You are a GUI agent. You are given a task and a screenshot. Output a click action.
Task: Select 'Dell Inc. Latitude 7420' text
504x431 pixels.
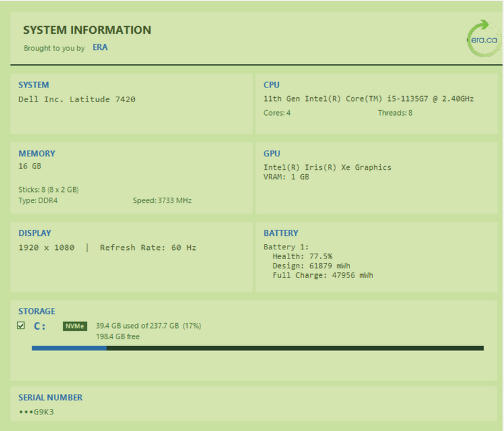[77, 99]
